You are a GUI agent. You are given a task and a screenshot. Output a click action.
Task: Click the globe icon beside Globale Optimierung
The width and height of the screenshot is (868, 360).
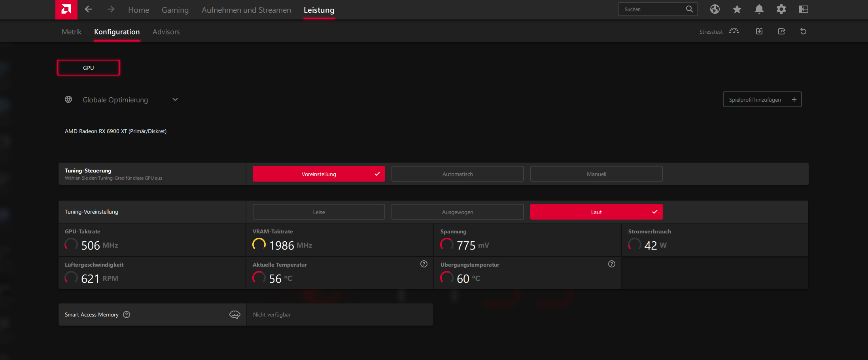click(68, 99)
